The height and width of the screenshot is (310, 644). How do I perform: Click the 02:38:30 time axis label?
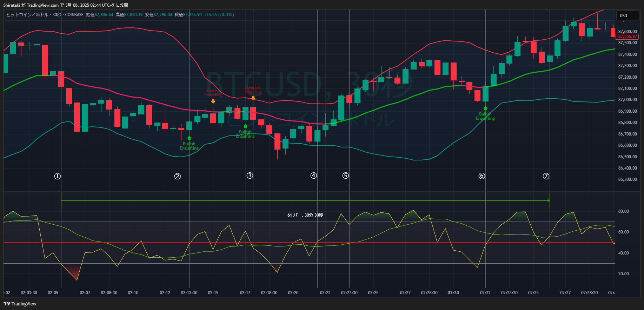click(589, 293)
